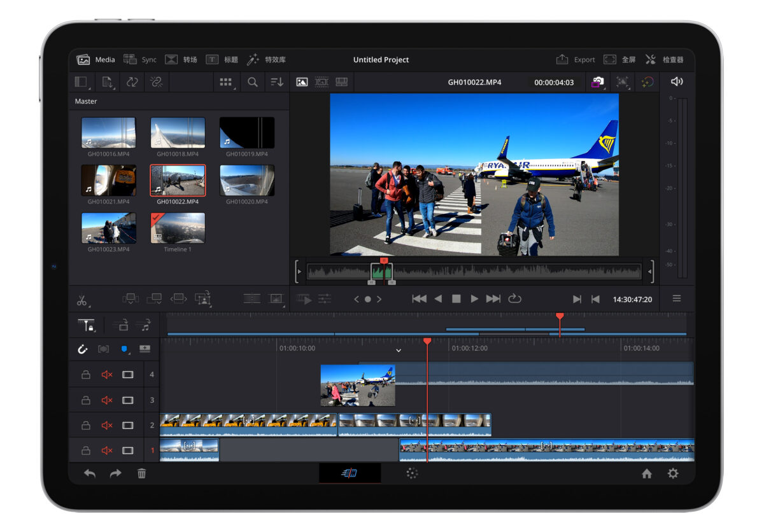Open the import media dropdown
Screen dimensions: 764x532
[108, 82]
